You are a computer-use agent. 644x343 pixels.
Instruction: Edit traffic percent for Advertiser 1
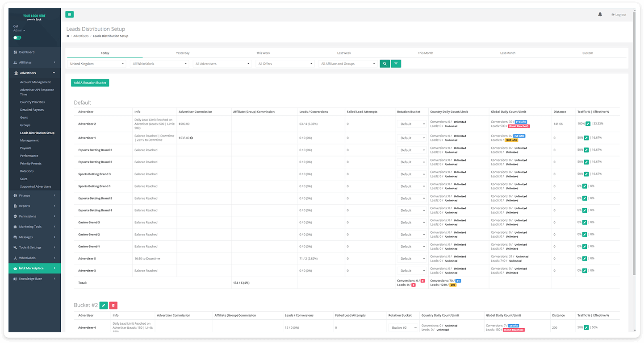pos(586,138)
